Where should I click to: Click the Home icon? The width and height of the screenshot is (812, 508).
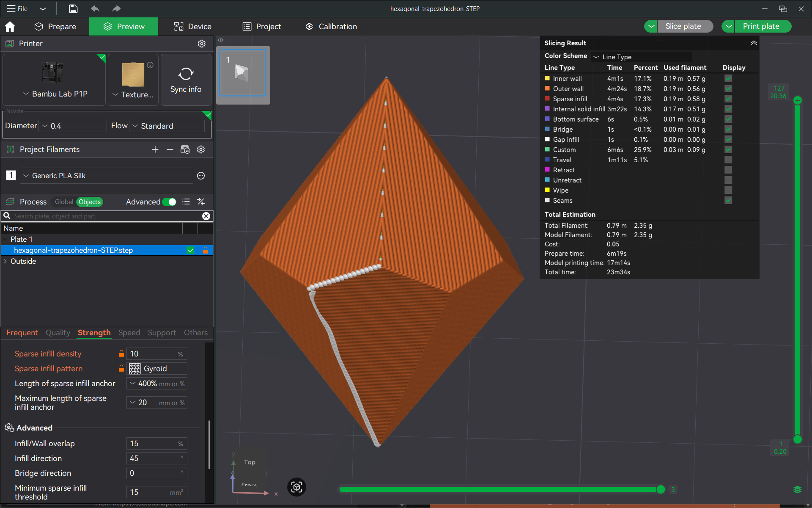pos(10,27)
